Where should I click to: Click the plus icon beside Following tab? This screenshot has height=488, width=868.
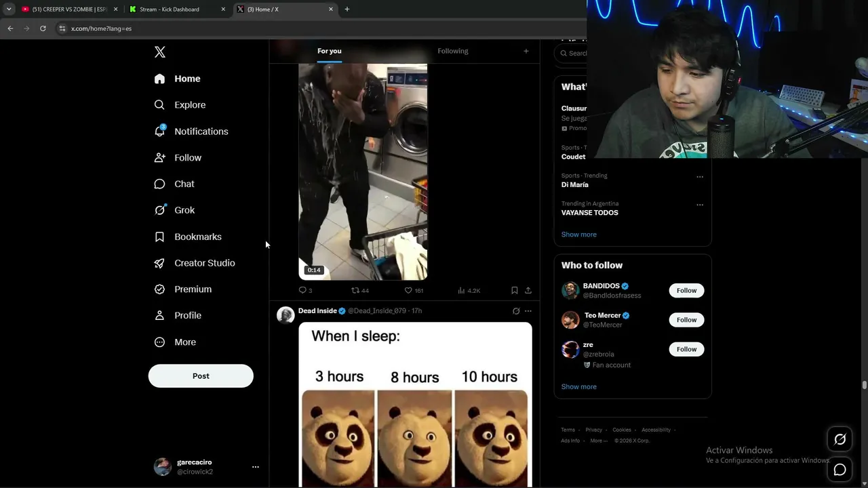pyautogui.click(x=526, y=51)
